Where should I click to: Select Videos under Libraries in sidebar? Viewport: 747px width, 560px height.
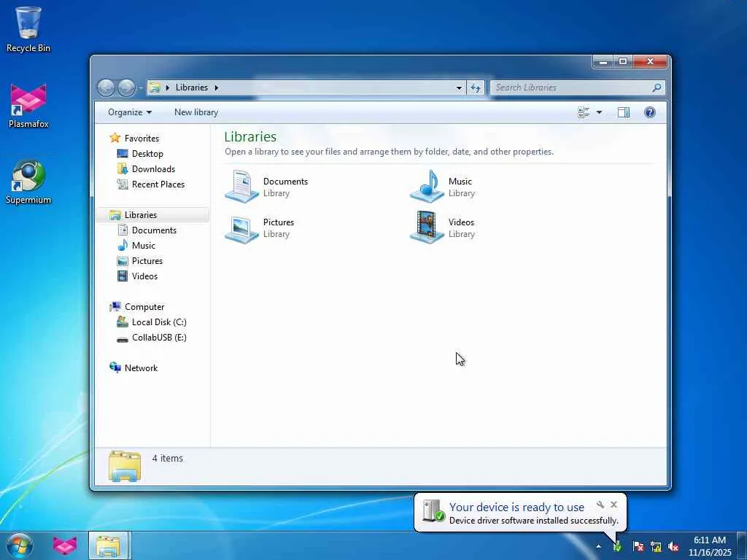pyautogui.click(x=144, y=276)
